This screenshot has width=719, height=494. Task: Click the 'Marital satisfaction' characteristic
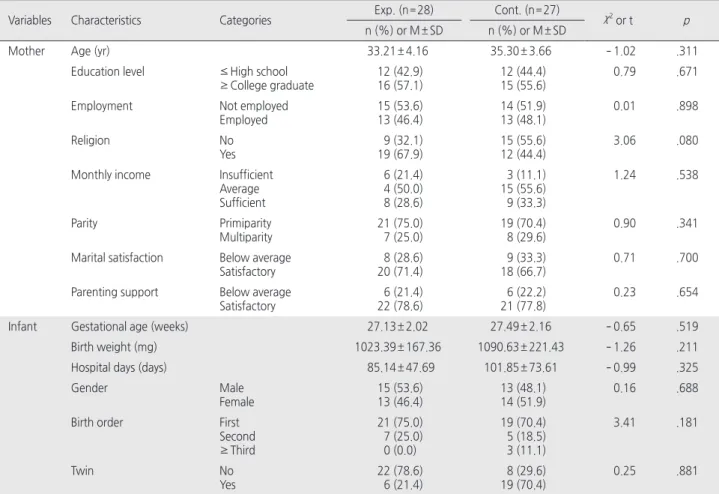tap(117, 258)
